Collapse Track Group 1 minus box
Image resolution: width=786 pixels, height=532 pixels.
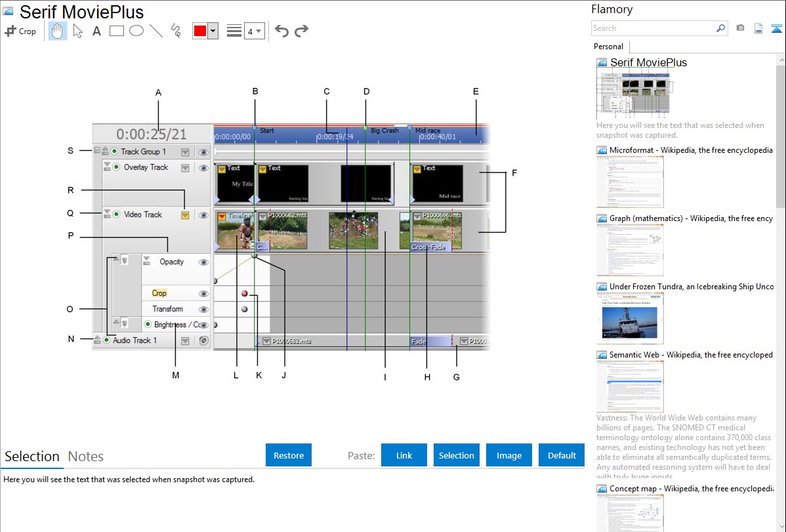tap(96, 150)
